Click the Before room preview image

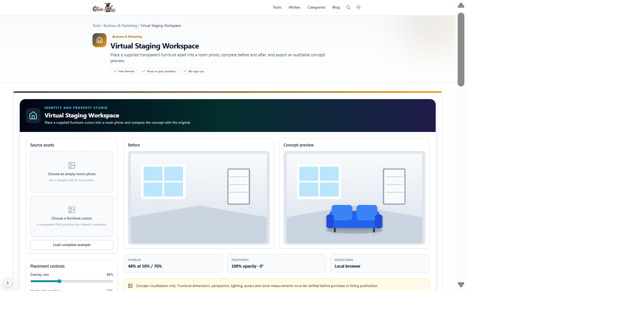199,198
